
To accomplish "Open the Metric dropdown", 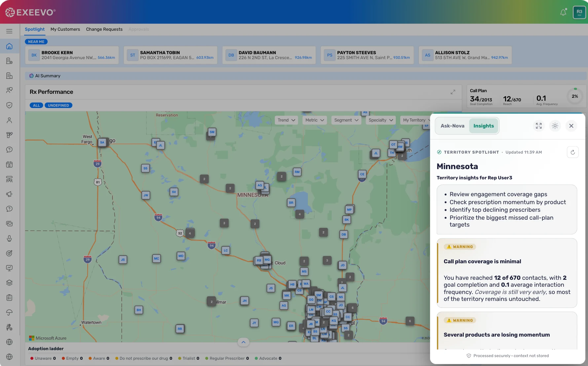I will click(314, 120).
